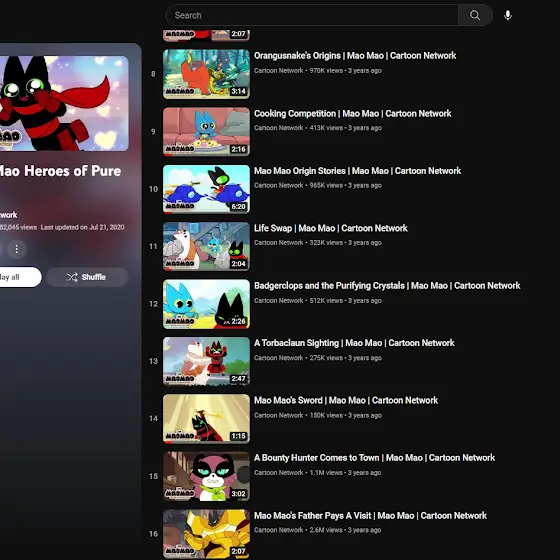
Task: Click playlist index number 14
Action: tap(153, 419)
